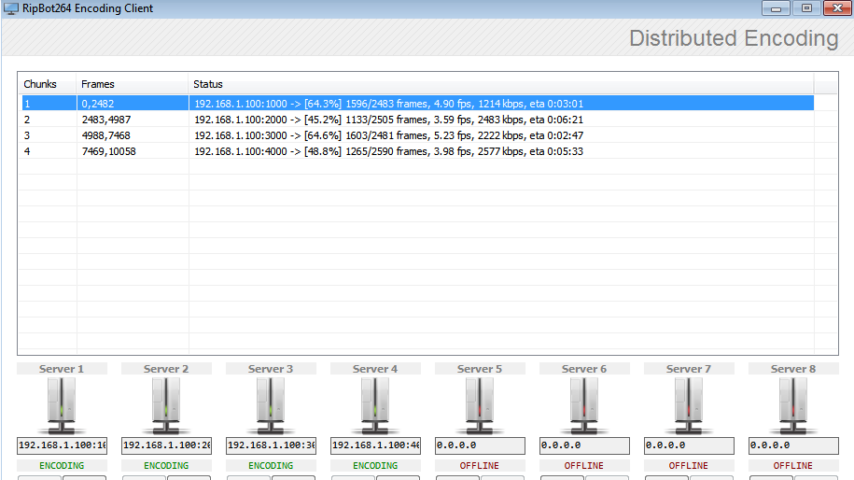Focus the Server 5 address field showing 0.0.0.0
The height and width of the screenshot is (480, 854).
pos(480,446)
